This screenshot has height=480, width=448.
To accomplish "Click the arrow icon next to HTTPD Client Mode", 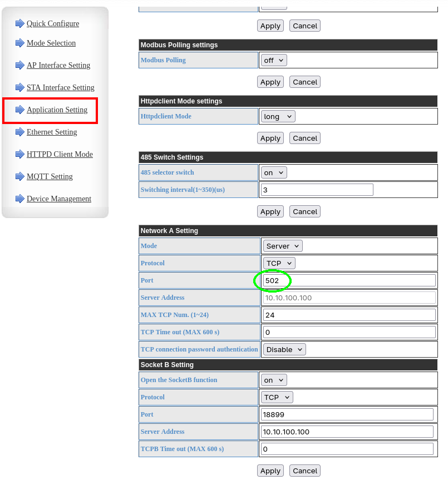I will (x=20, y=154).
